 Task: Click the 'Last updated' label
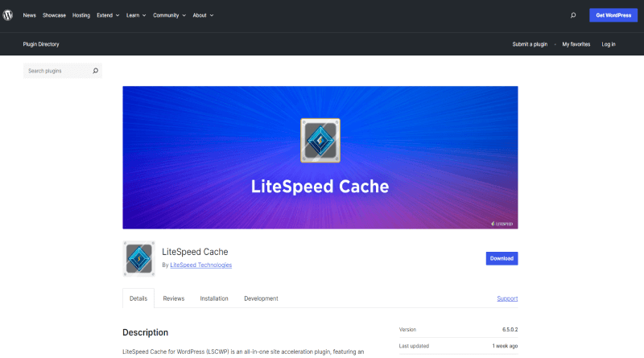pyautogui.click(x=414, y=346)
